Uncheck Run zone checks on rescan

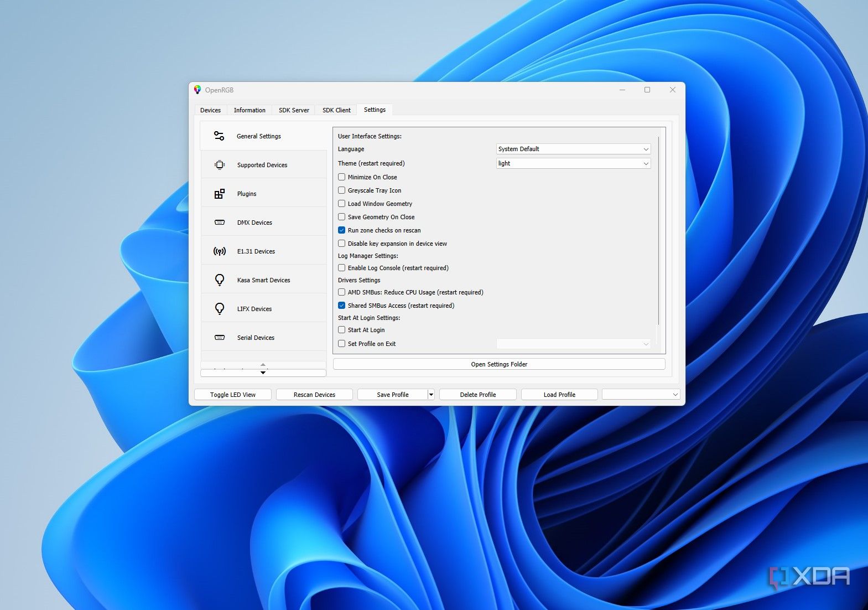pyautogui.click(x=342, y=230)
